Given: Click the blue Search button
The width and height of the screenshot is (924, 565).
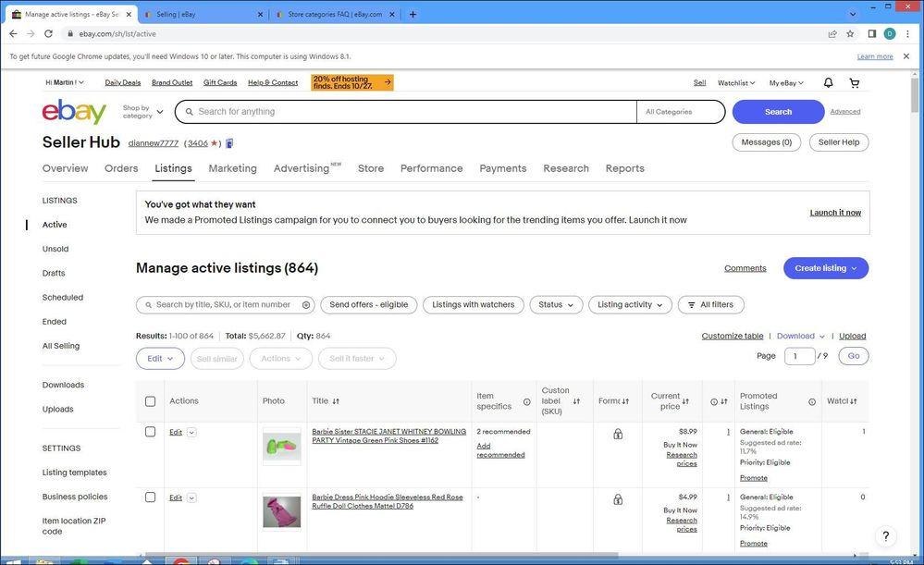Looking at the screenshot, I should (778, 111).
